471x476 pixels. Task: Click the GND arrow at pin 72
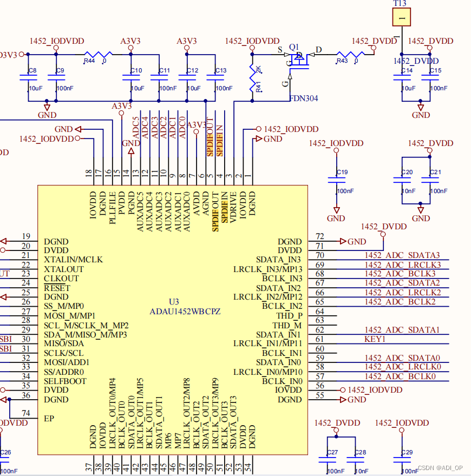click(x=343, y=241)
